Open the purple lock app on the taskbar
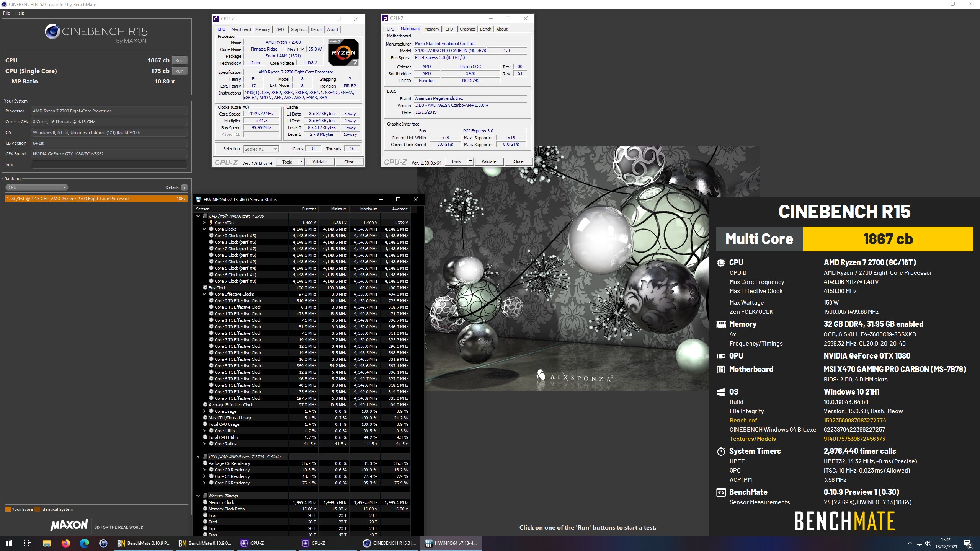 click(103, 543)
